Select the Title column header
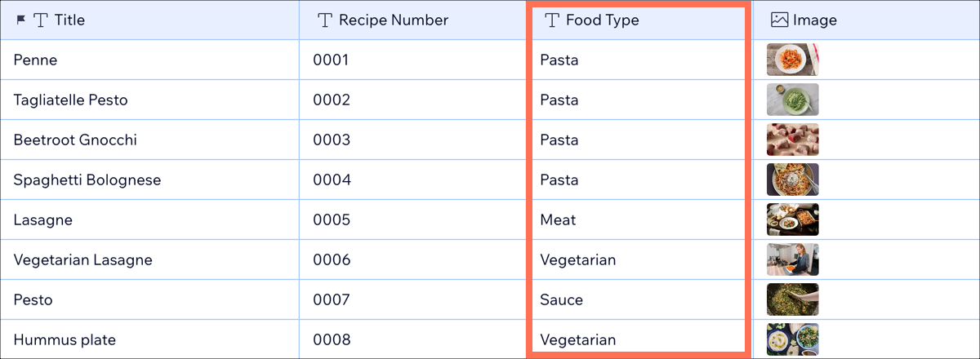 coord(149,20)
